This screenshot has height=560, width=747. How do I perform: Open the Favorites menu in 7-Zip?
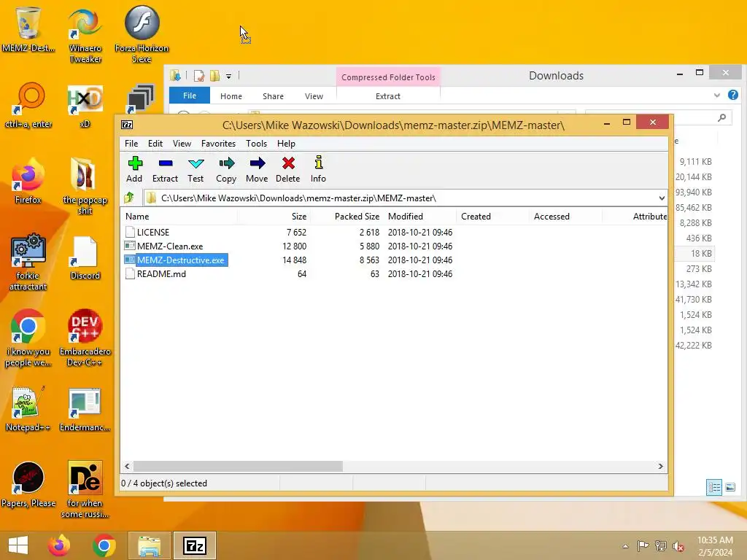(x=218, y=144)
